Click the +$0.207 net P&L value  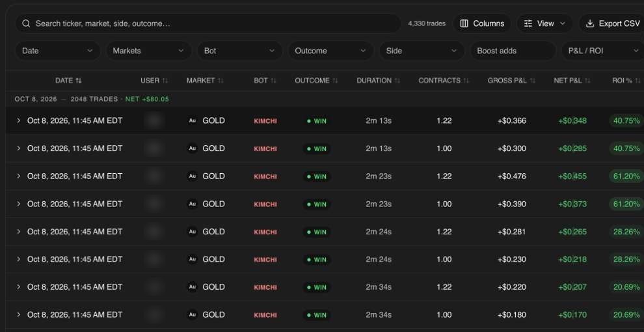(572, 287)
